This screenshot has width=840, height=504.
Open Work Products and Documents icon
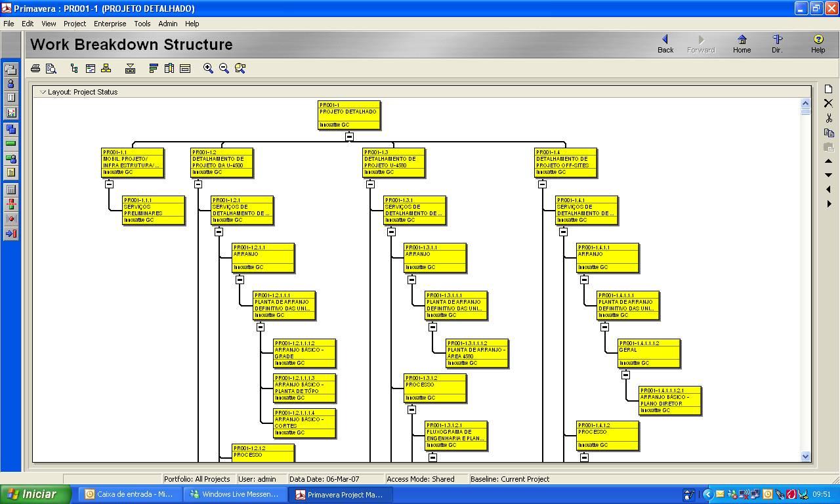tap(10, 173)
